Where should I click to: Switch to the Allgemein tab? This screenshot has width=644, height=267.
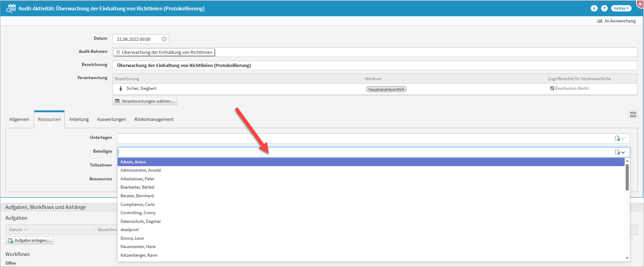(x=19, y=119)
